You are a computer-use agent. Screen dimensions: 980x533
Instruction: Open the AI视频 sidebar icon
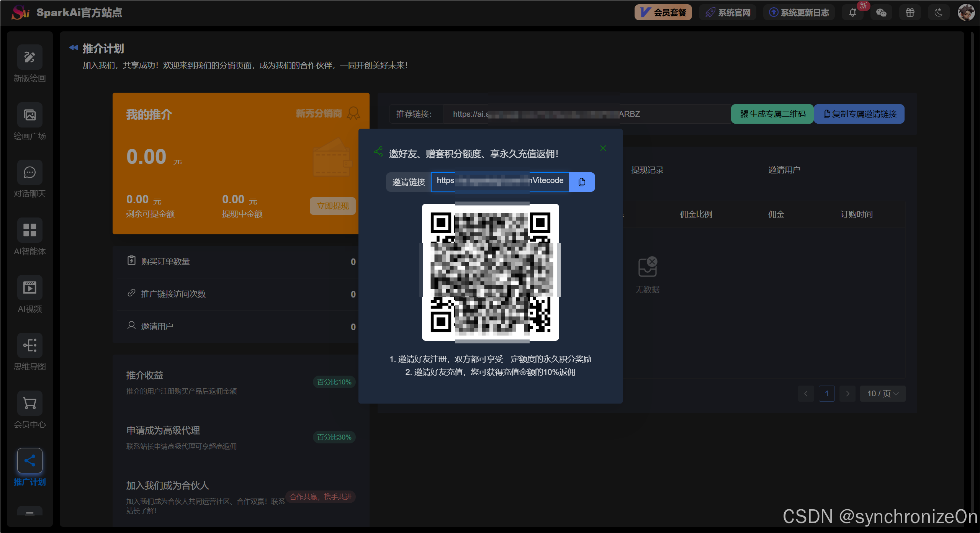point(29,288)
